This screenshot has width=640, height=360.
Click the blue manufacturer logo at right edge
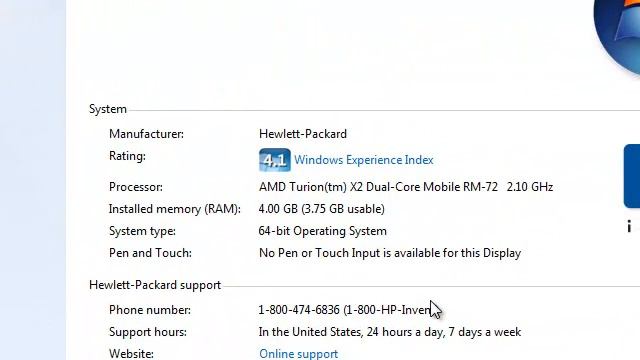632,176
